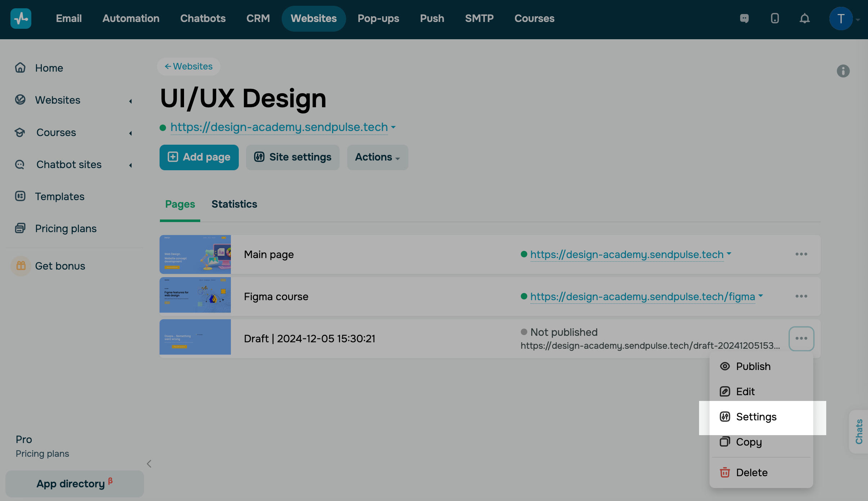Click the Add page button
Image resolution: width=868 pixels, height=501 pixels.
click(199, 157)
